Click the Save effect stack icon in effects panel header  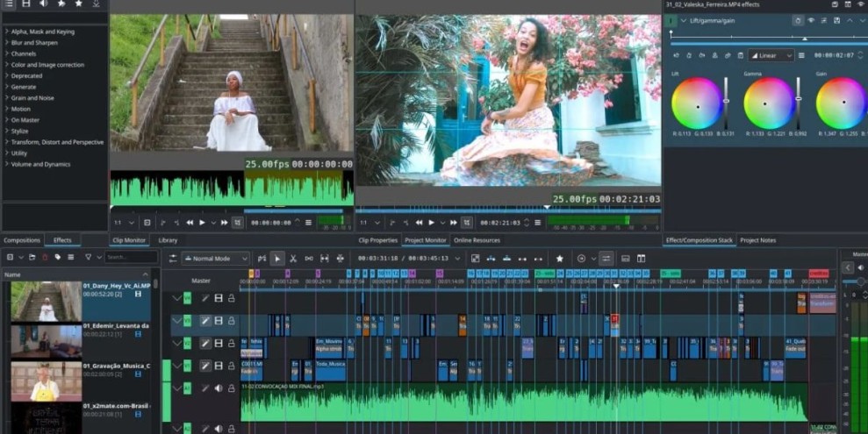pyautogui.click(x=835, y=4)
